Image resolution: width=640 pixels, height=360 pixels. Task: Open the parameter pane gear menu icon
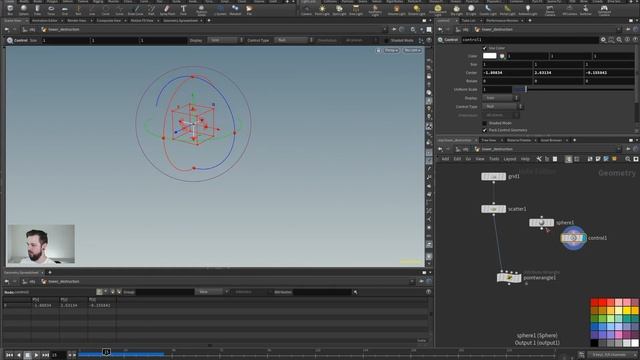603,40
